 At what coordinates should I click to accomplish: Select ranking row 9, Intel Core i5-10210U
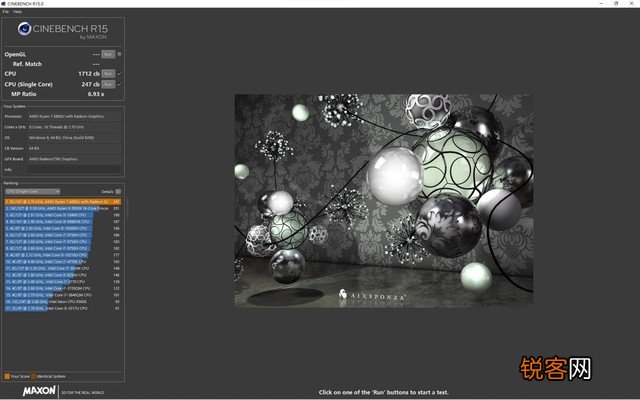[63, 255]
